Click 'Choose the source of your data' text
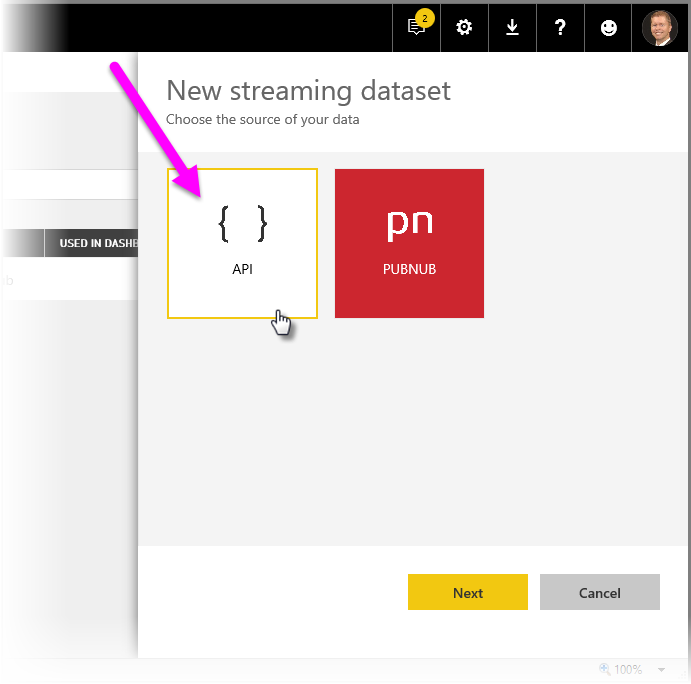This screenshot has width=691, height=684. click(x=263, y=119)
